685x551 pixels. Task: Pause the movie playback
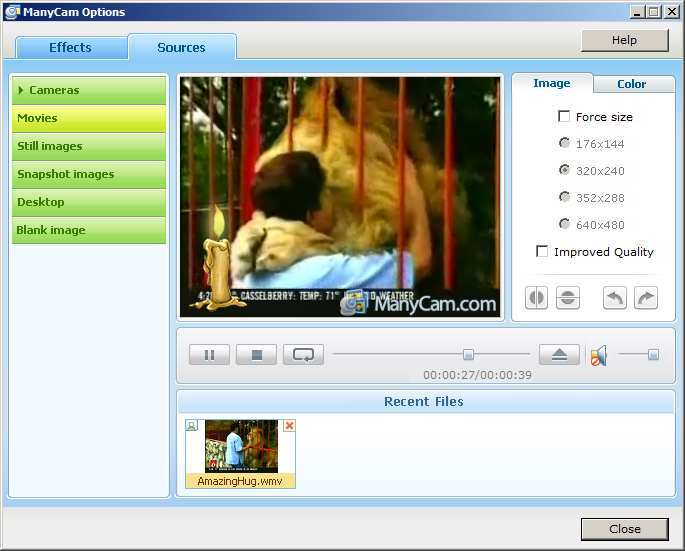coord(209,354)
